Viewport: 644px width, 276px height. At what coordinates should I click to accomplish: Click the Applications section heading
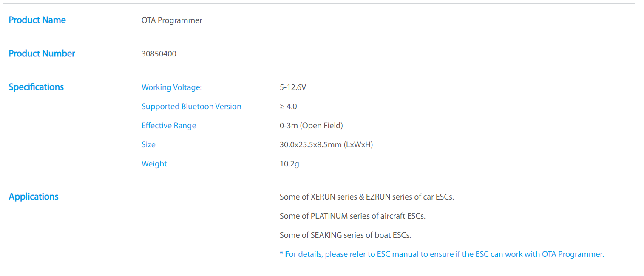[x=34, y=197]
